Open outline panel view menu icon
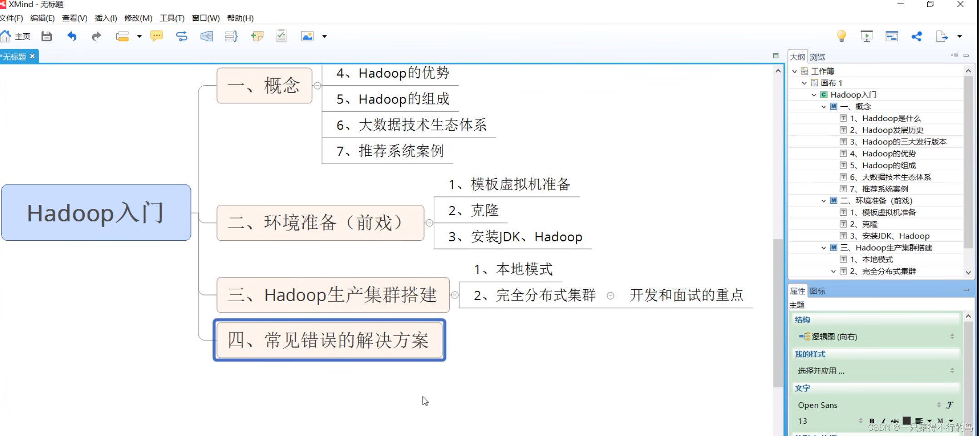This screenshot has height=436, width=980. click(x=954, y=56)
